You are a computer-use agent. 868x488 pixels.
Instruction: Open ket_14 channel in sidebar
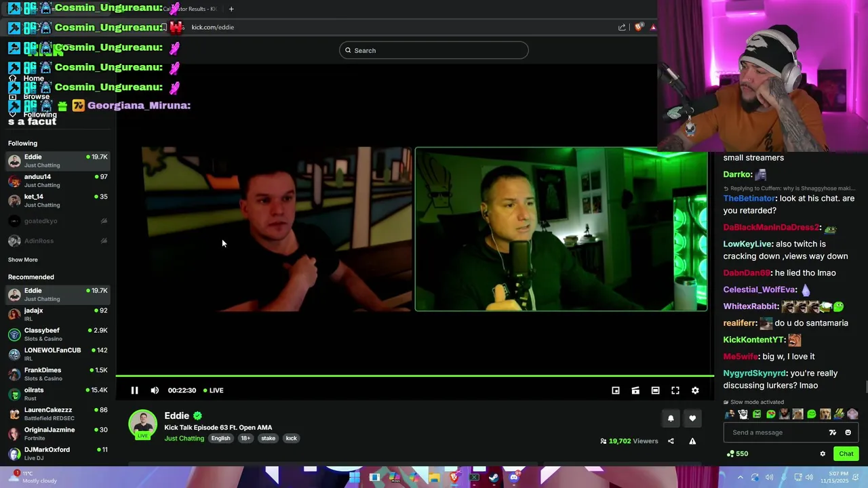[58, 201]
